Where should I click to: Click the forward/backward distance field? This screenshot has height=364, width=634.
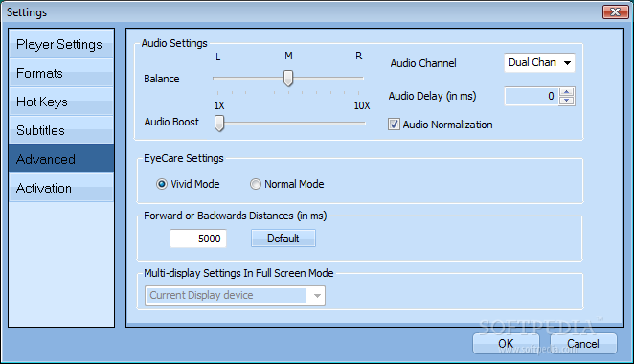tap(198, 239)
